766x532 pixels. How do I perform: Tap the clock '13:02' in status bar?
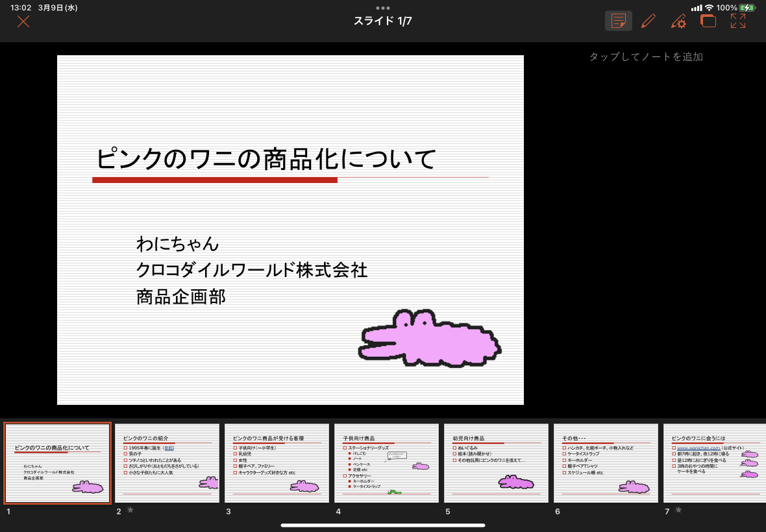click(21, 8)
